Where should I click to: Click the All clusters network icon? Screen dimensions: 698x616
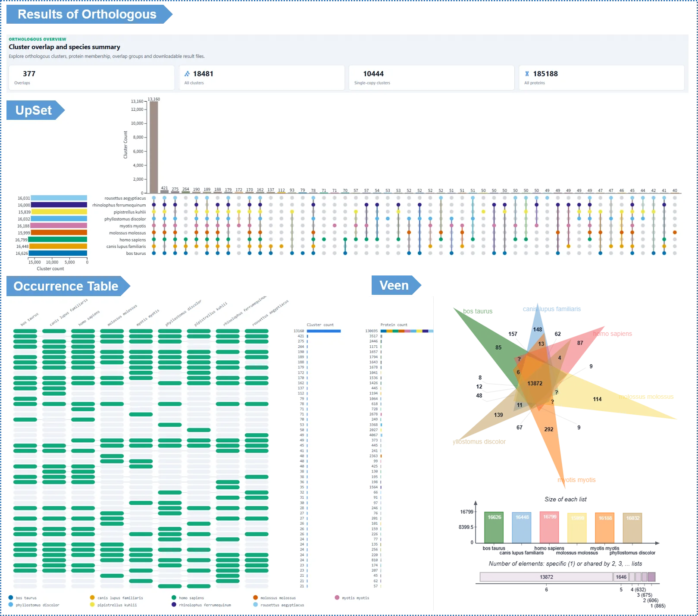pos(187,74)
